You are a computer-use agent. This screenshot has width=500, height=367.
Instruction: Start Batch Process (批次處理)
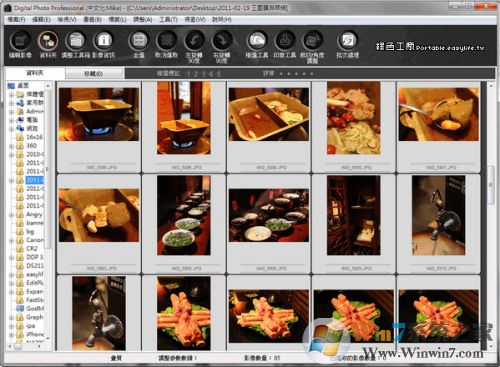[347, 44]
